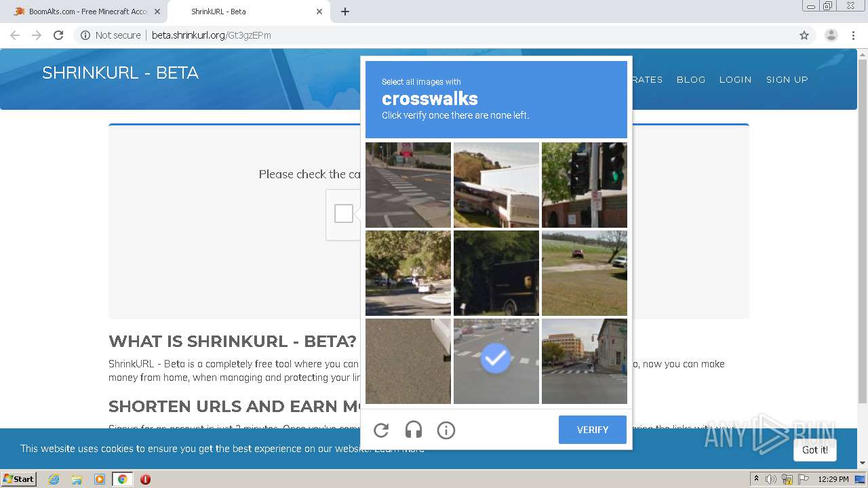
Task: Click the WHAT IS SHRINKURL - BETA? heading
Action: coord(233,341)
